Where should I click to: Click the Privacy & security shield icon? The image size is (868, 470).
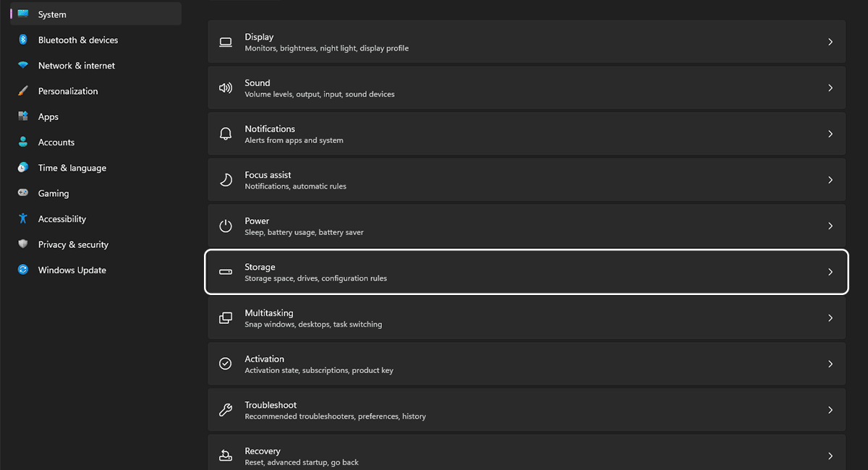point(23,244)
